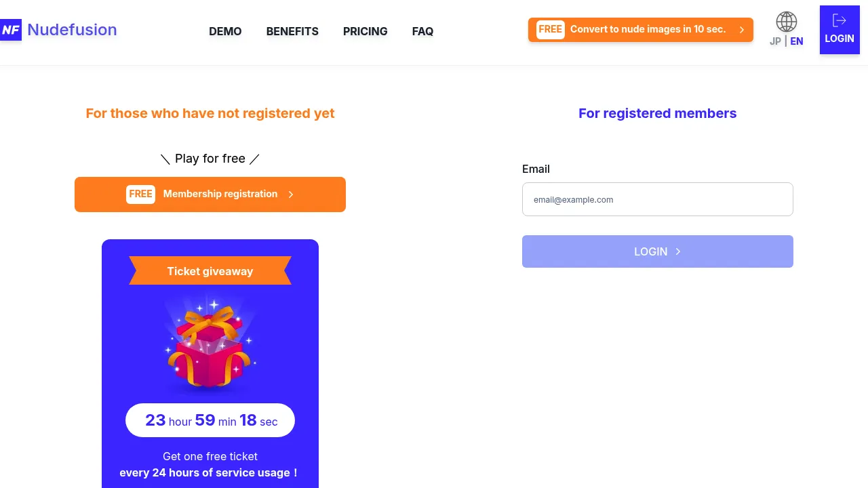This screenshot has width=868, height=488.
Task: Click the Nudefusion brand name link
Action: pyautogui.click(x=72, y=30)
